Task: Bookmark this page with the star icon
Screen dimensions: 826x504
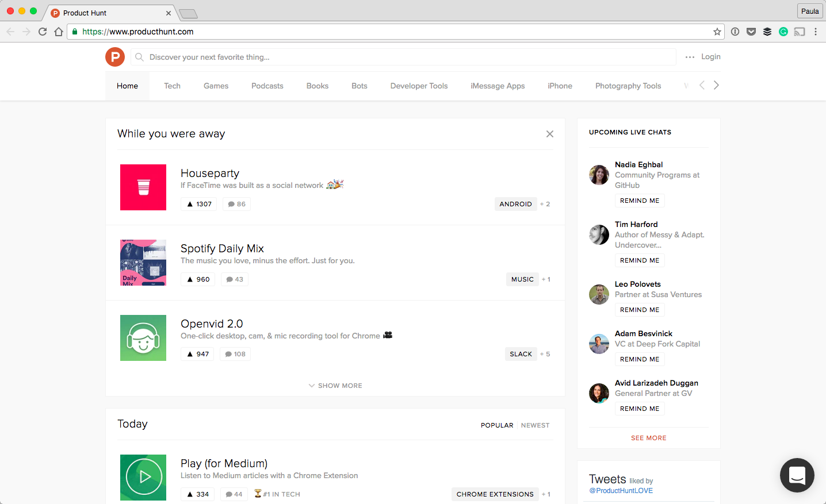Action: tap(717, 32)
